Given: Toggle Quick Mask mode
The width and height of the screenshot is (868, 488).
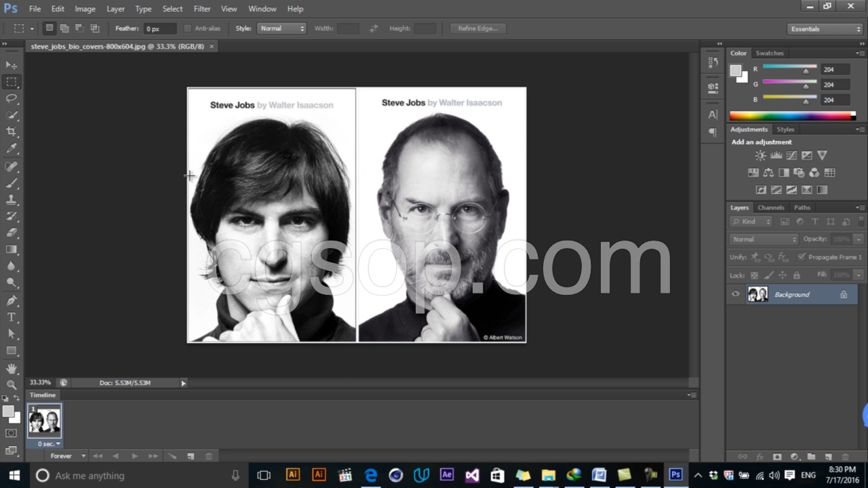Looking at the screenshot, I should coord(12,433).
